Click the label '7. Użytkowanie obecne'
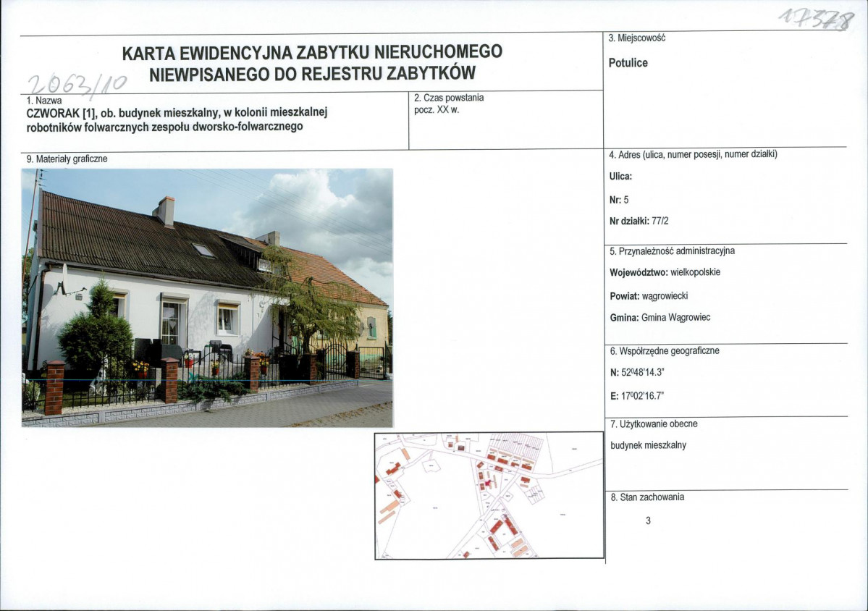 point(654,424)
